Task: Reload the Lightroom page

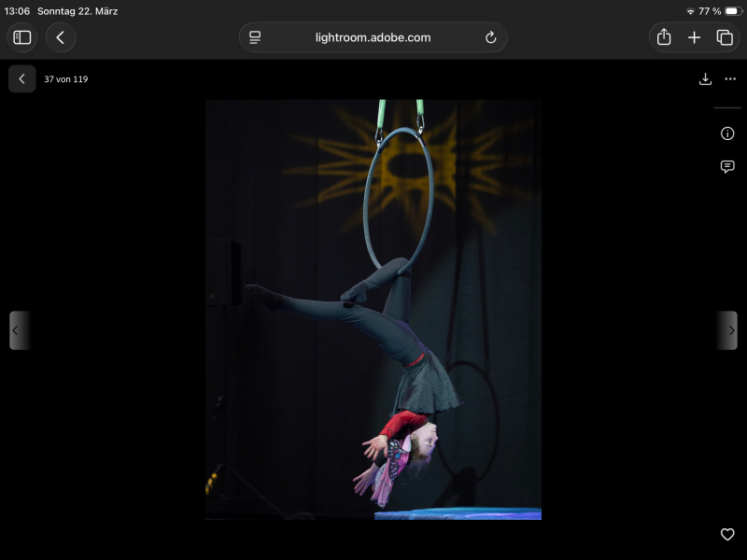Action: [490, 37]
